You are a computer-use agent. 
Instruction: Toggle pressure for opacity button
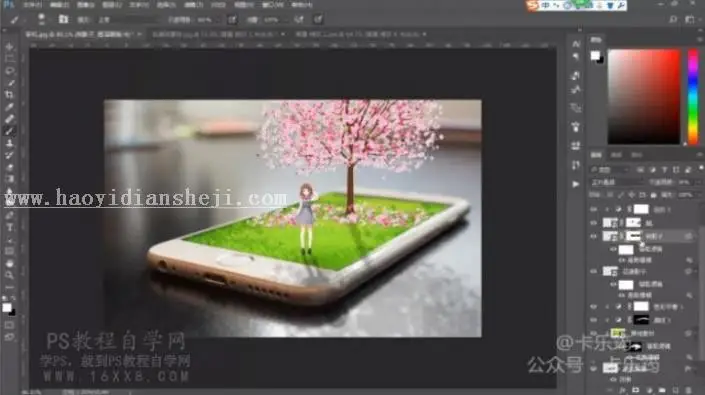[x=232, y=19]
